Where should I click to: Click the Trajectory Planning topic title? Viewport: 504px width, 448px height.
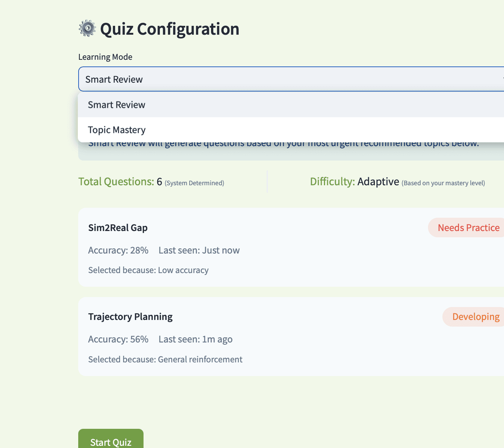(130, 317)
